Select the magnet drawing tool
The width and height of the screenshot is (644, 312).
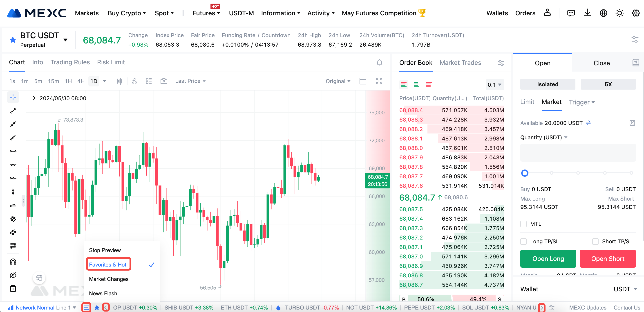(13, 262)
